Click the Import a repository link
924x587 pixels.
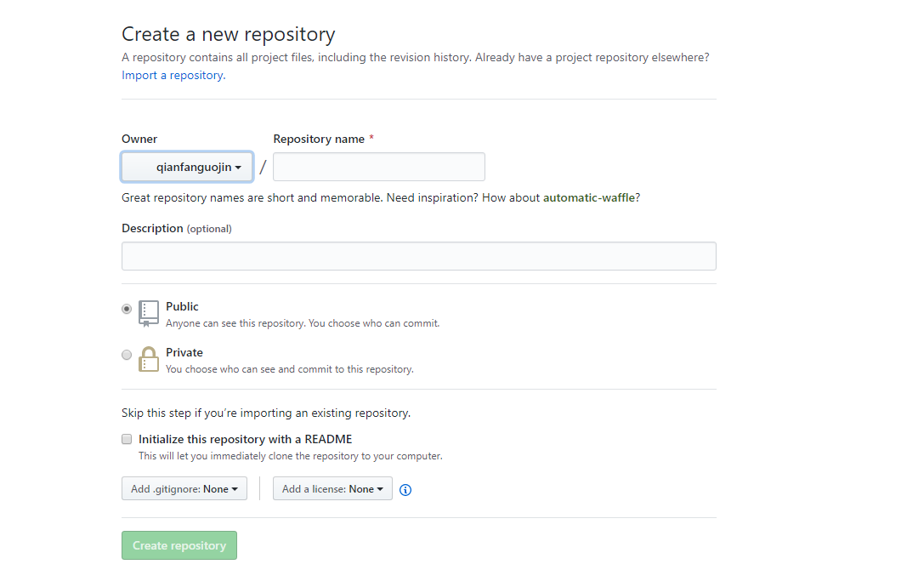pyautogui.click(x=172, y=75)
